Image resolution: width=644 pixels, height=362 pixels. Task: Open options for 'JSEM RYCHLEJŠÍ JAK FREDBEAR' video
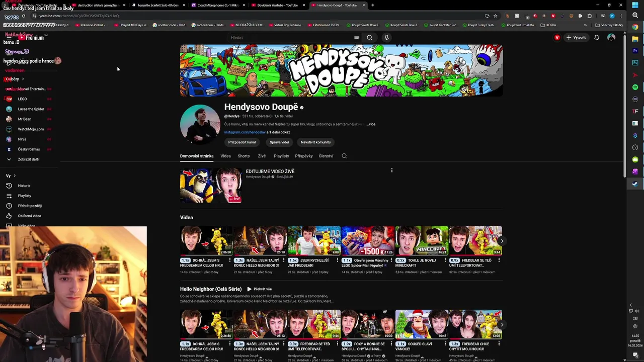(338, 260)
